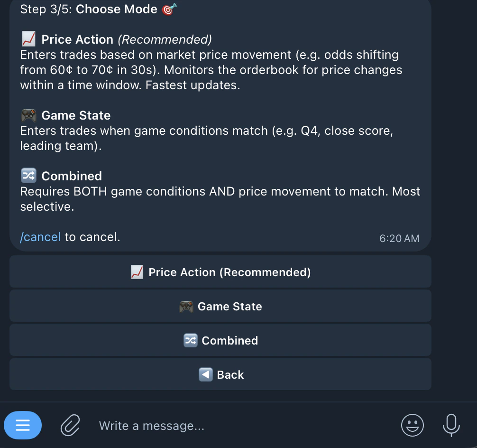
Task: Select the Combined mode
Action: click(x=220, y=340)
